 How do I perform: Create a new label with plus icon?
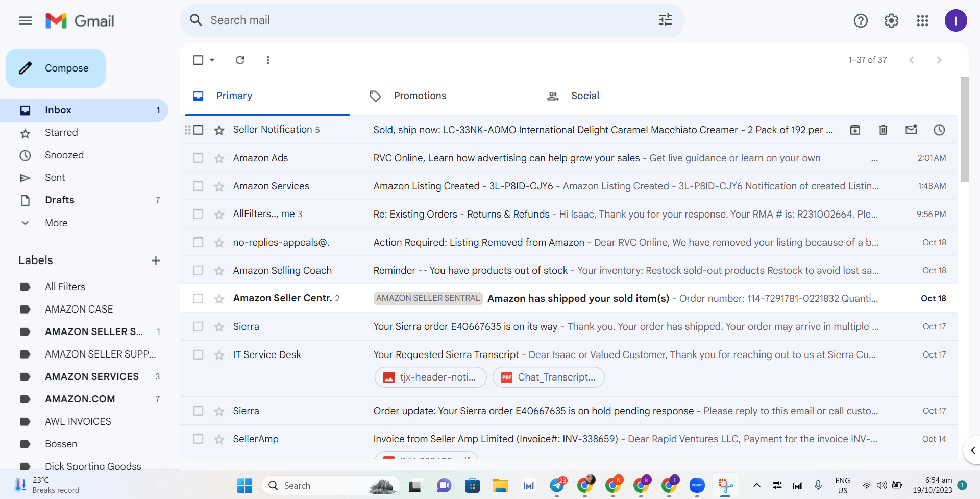[x=156, y=260]
